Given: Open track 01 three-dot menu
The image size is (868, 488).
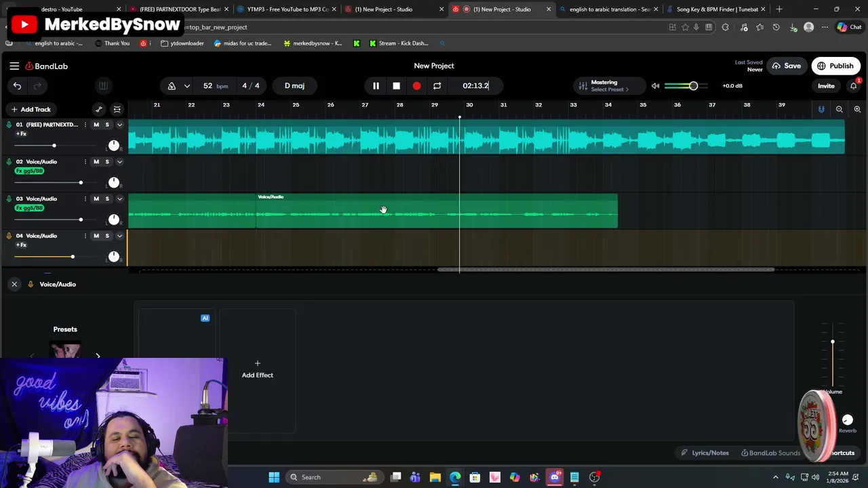Looking at the screenshot, I should click(85, 125).
